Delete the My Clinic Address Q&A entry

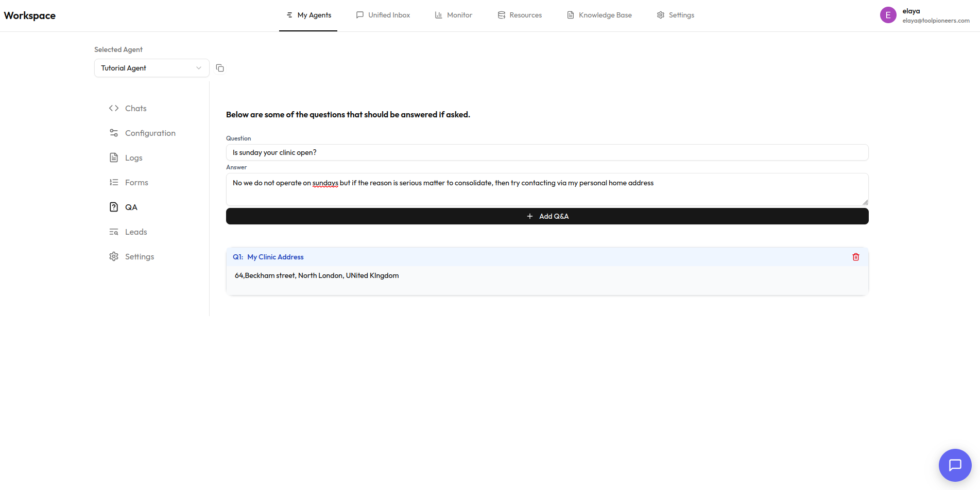pos(855,257)
